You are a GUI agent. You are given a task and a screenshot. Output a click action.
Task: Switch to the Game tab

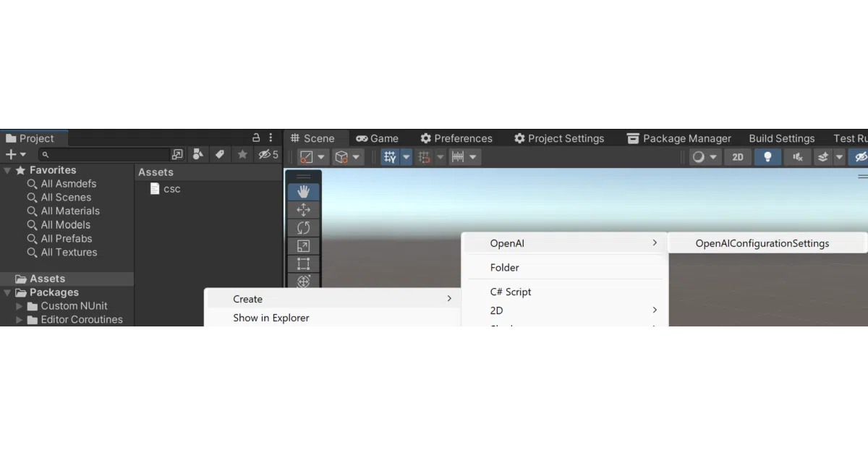[x=378, y=138]
